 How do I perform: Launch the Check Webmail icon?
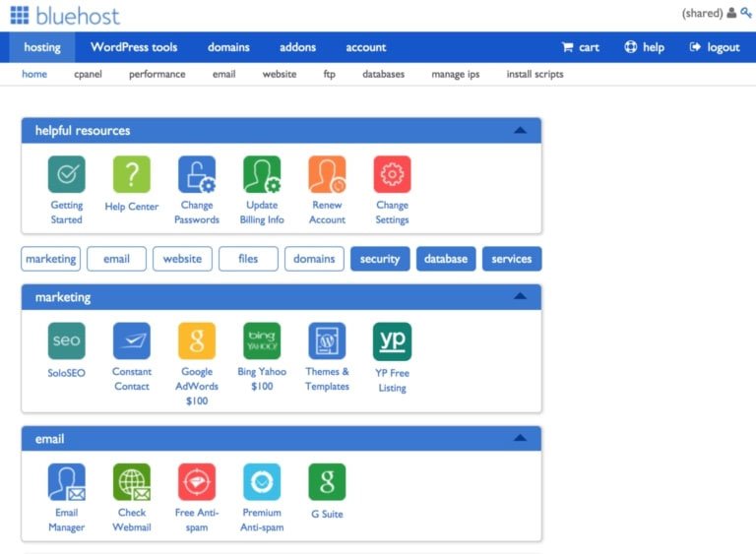(x=132, y=482)
